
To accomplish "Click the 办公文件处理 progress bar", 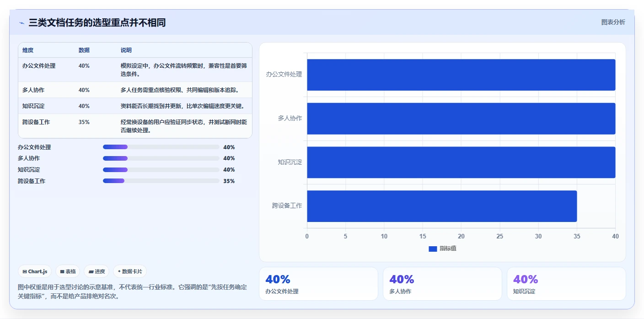I will 161,147.
